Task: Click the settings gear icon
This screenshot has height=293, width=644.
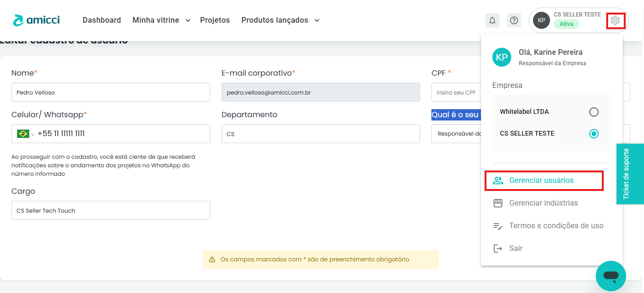Action: [x=615, y=20]
